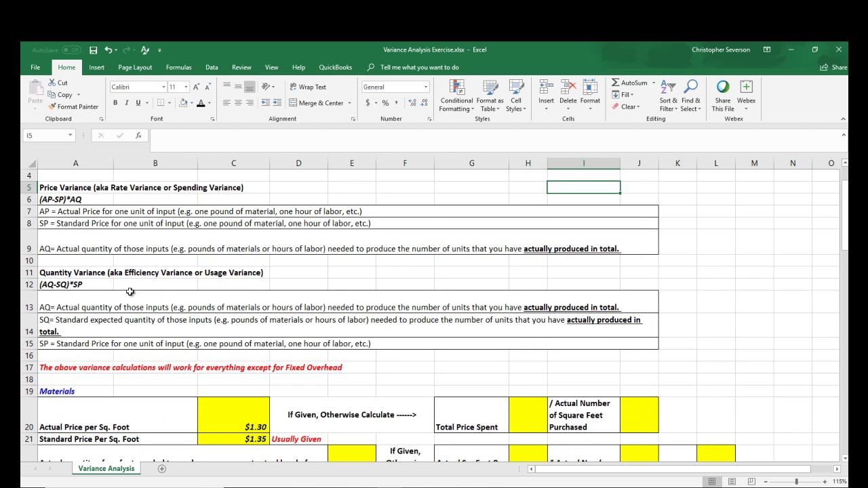
Task: Toggle the AutoSave switch
Action: click(71, 50)
